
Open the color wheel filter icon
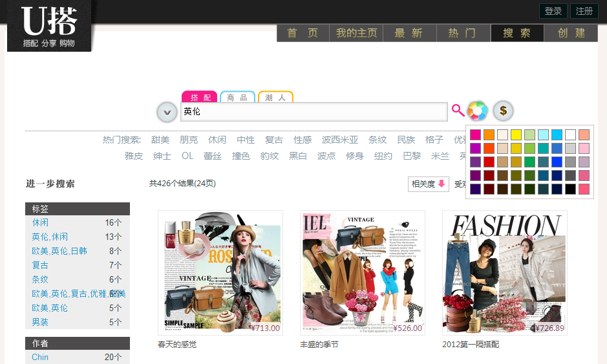(x=477, y=111)
